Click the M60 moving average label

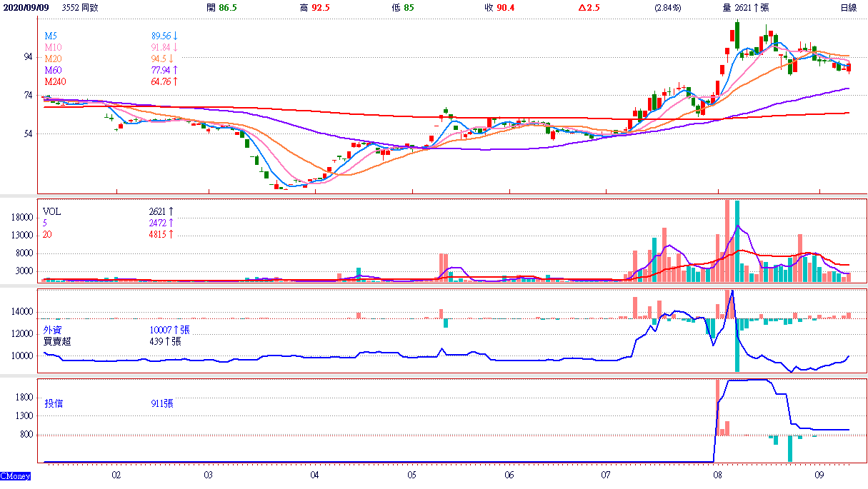pyautogui.click(x=53, y=70)
